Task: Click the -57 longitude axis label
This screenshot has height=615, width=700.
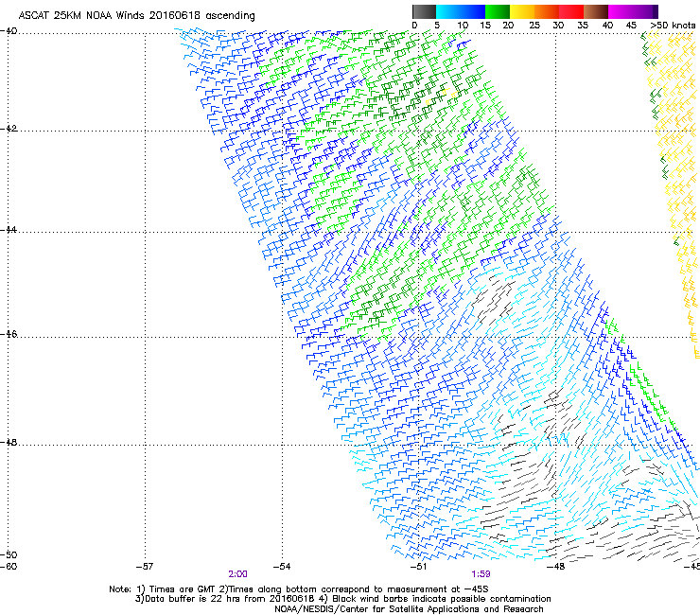Action: pos(145,567)
